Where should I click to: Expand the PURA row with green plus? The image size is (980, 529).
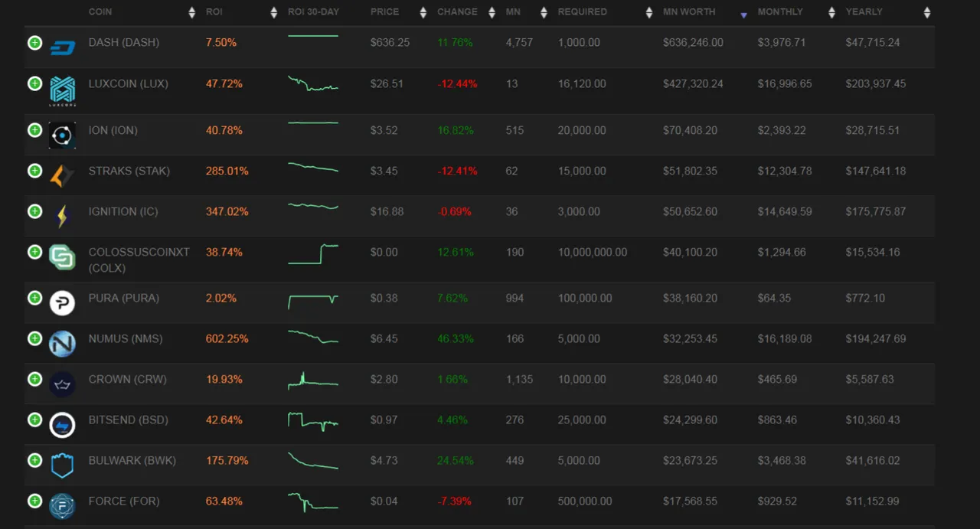point(34,298)
